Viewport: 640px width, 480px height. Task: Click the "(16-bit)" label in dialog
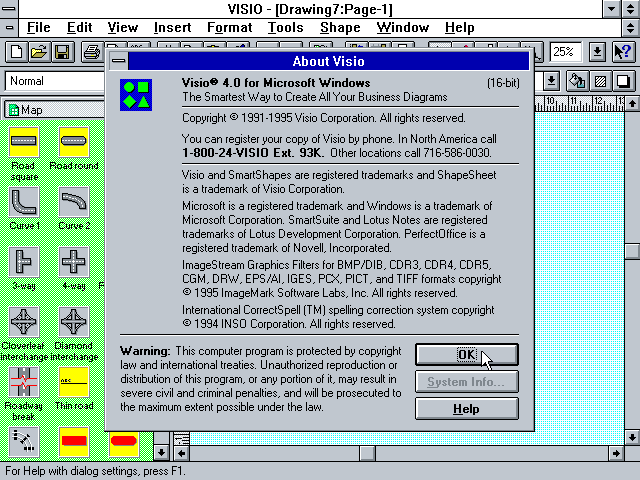click(x=503, y=83)
